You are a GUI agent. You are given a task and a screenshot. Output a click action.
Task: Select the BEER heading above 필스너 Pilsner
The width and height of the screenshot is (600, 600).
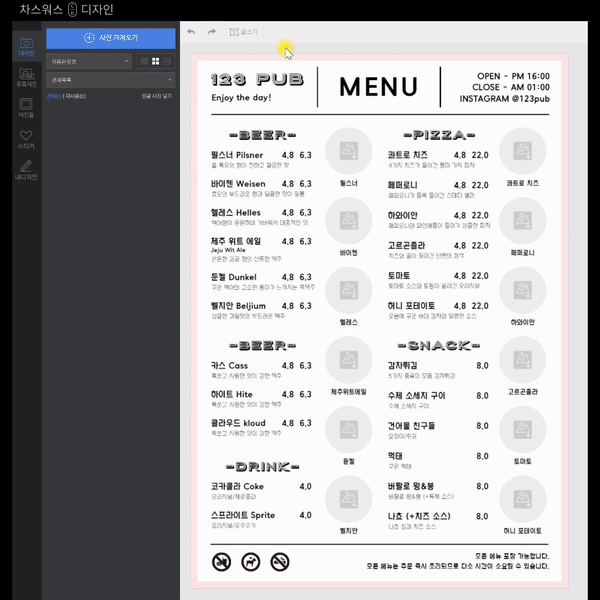pyautogui.click(x=262, y=135)
